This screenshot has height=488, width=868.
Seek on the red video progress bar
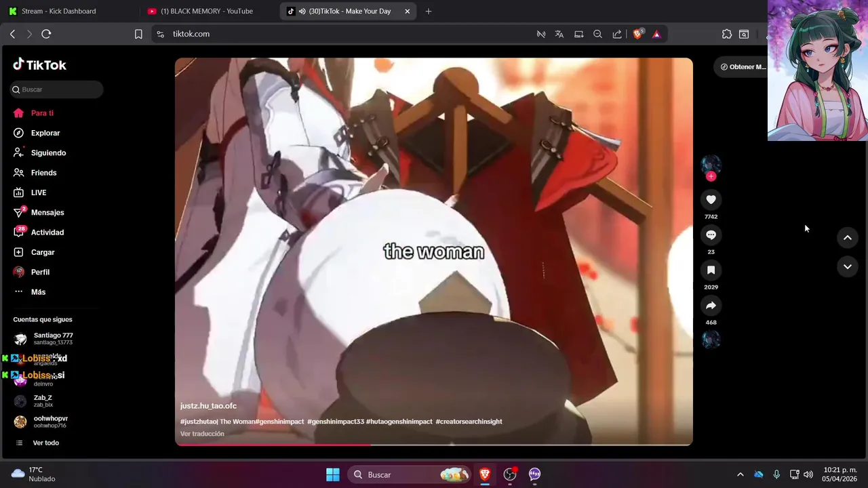(434, 445)
